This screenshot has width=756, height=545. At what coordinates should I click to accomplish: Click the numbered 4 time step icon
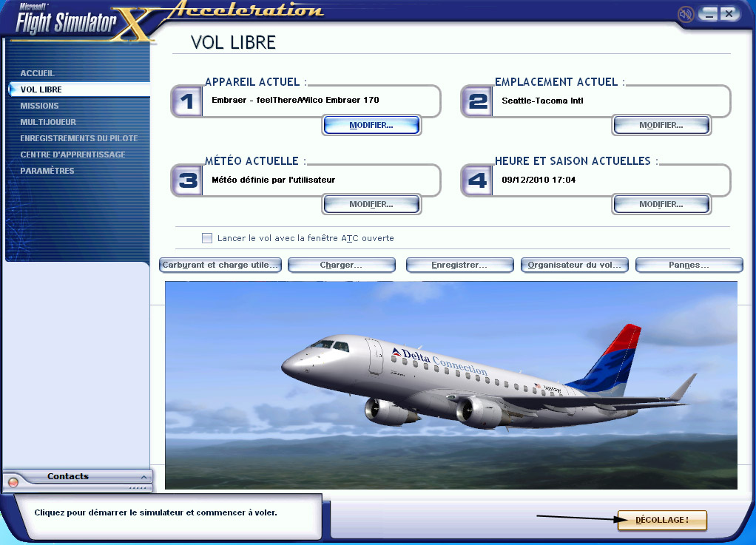pyautogui.click(x=477, y=180)
